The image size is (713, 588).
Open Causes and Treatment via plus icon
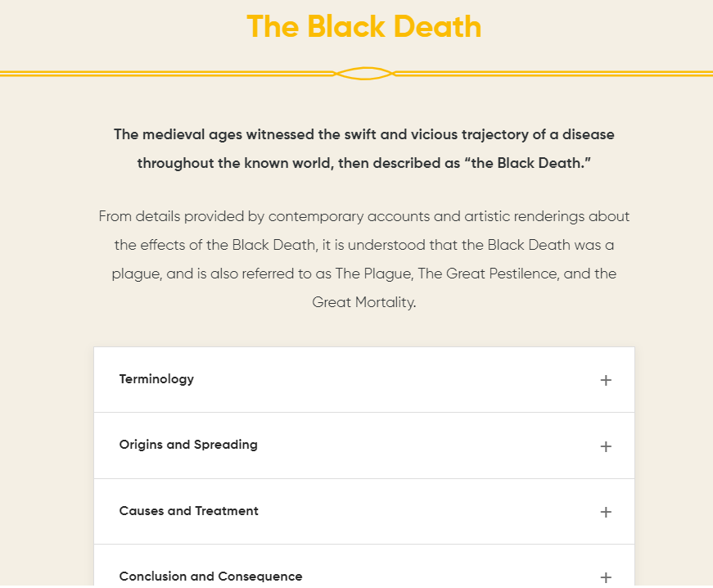[605, 512]
